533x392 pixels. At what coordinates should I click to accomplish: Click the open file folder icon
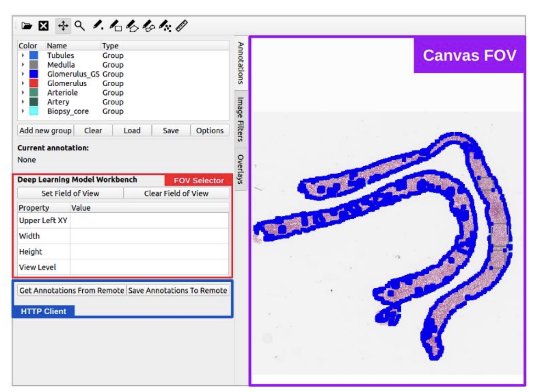pyautogui.click(x=27, y=26)
